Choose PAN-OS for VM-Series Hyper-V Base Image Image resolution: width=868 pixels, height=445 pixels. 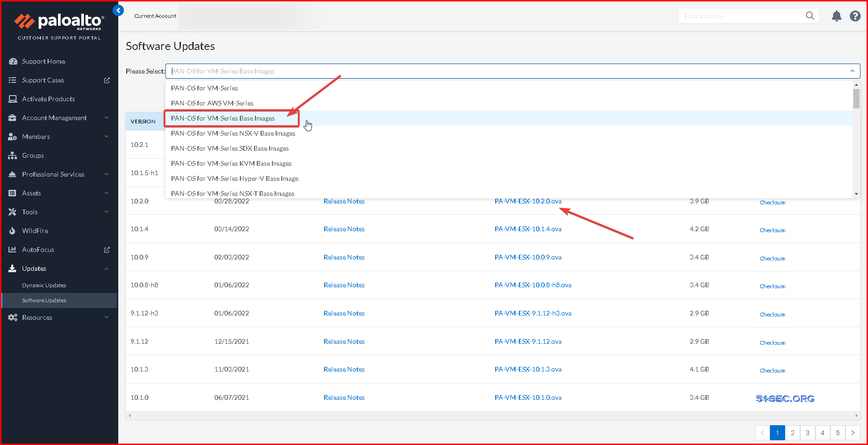coord(509,178)
